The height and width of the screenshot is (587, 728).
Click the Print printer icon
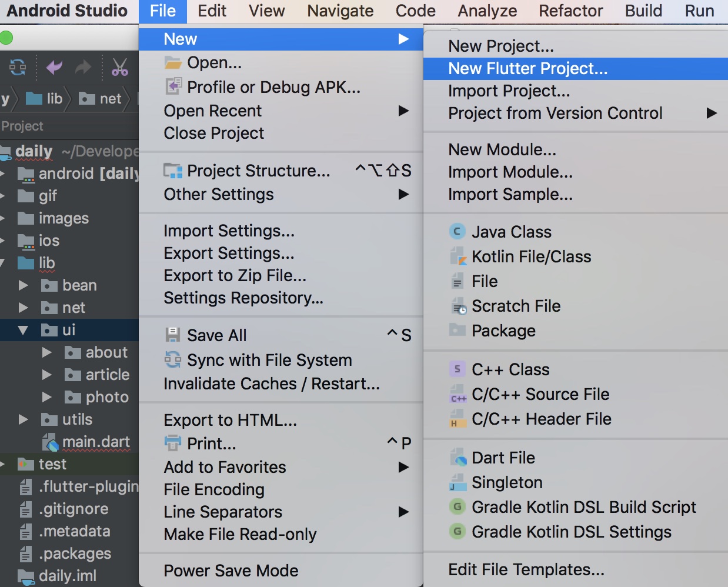tap(173, 443)
